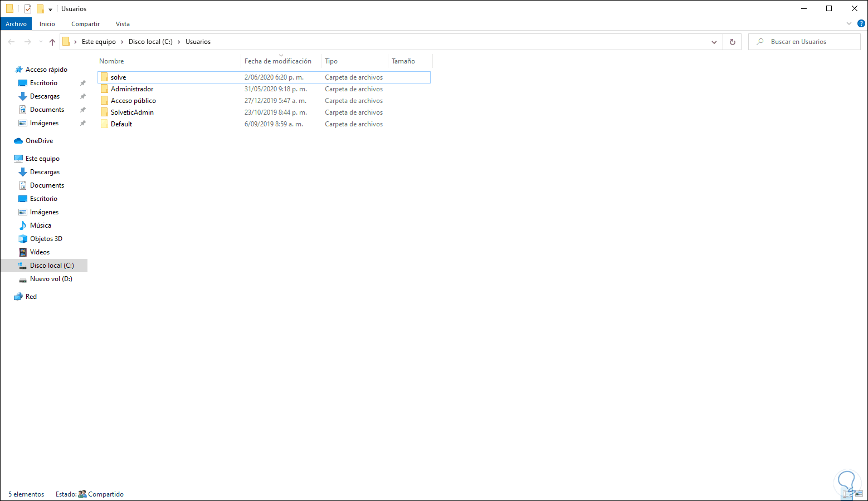Click the date 31/05/2020 9:18 p. m.
This screenshot has width=868, height=501.
(276, 89)
